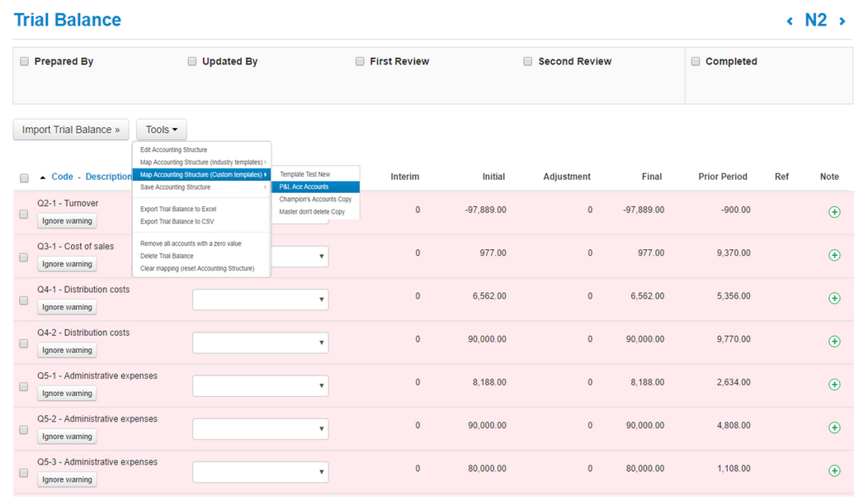Ignore warning for Q3-1 Cost of sales
The height and width of the screenshot is (500, 868).
pyautogui.click(x=67, y=264)
